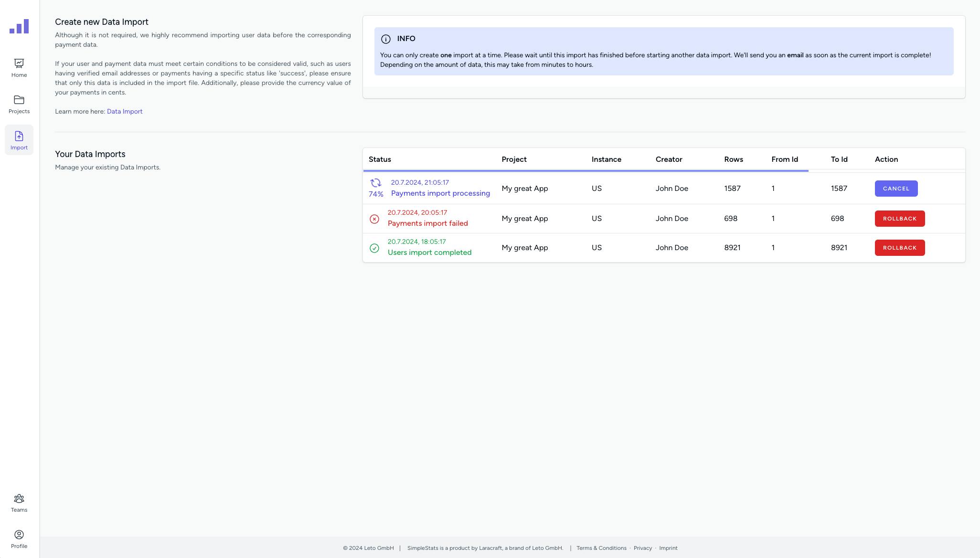Open the Profile user icon
This screenshot has height=558, width=980.
(19, 535)
